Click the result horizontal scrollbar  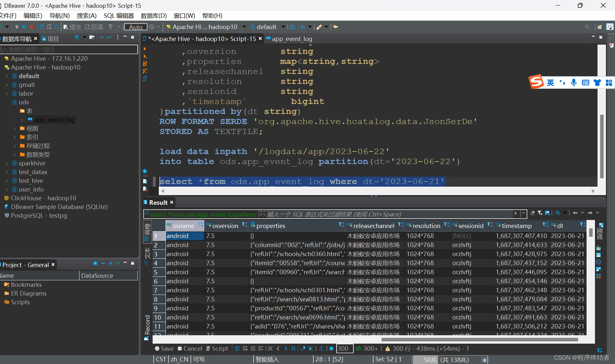pyautogui.click(x=480, y=339)
